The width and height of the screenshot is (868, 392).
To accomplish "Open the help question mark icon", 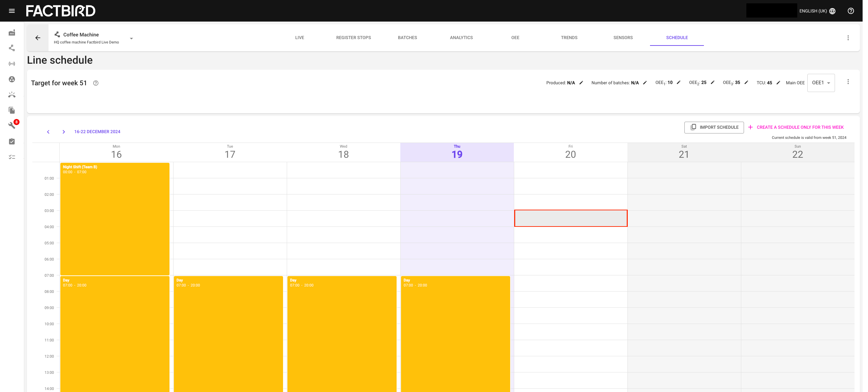I will tap(851, 11).
